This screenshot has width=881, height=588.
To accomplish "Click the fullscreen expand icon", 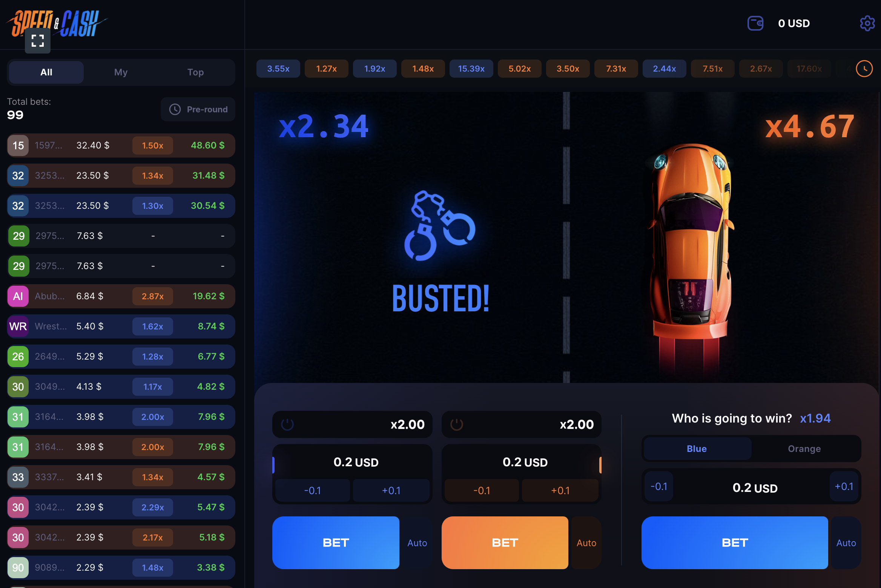I will tap(38, 41).
